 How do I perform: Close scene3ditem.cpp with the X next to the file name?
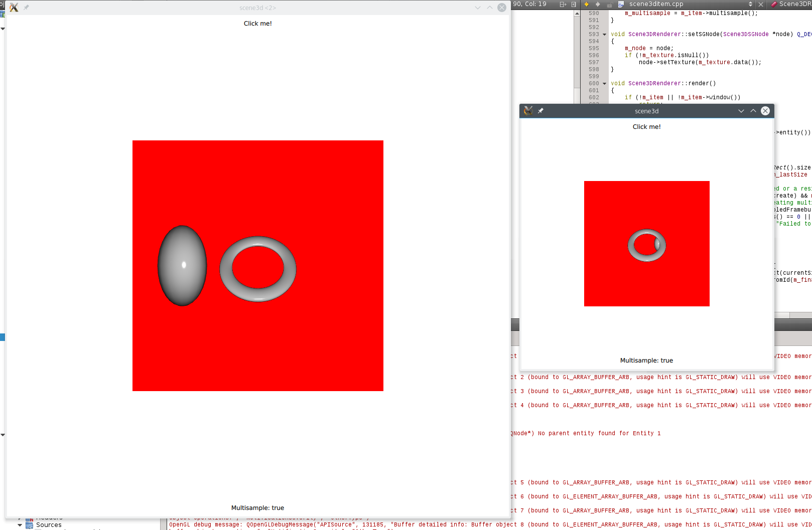[x=761, y=4]
